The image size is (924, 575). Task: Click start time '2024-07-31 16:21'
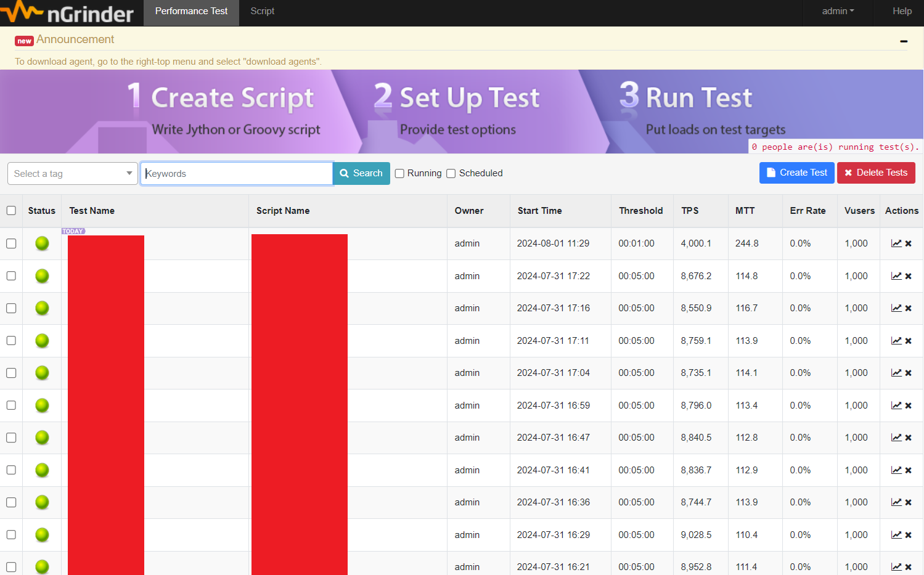pyautogui.click(x=553, y=567)
